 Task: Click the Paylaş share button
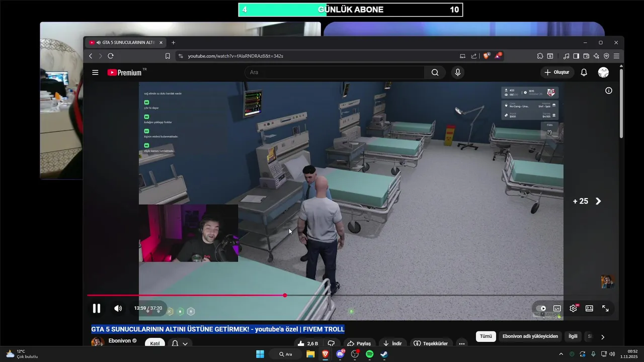pos(359,343)
